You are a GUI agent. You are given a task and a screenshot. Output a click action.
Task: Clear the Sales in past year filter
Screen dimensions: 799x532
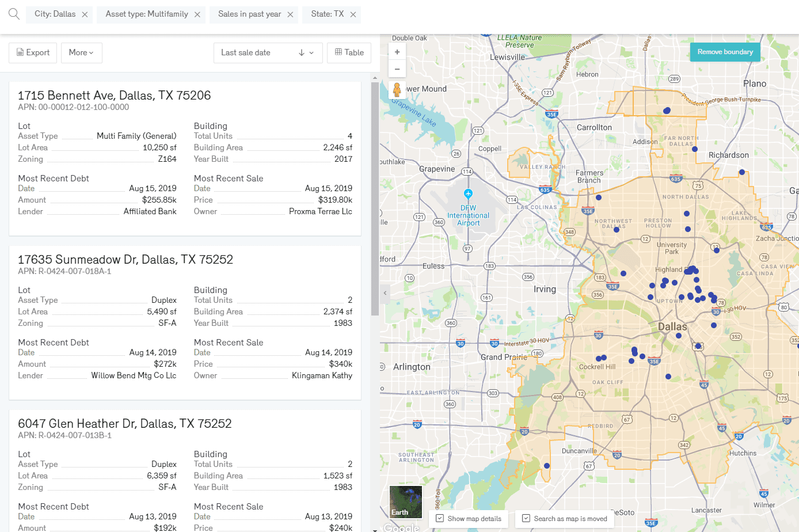pyautogui.click(x=290, y=14)
